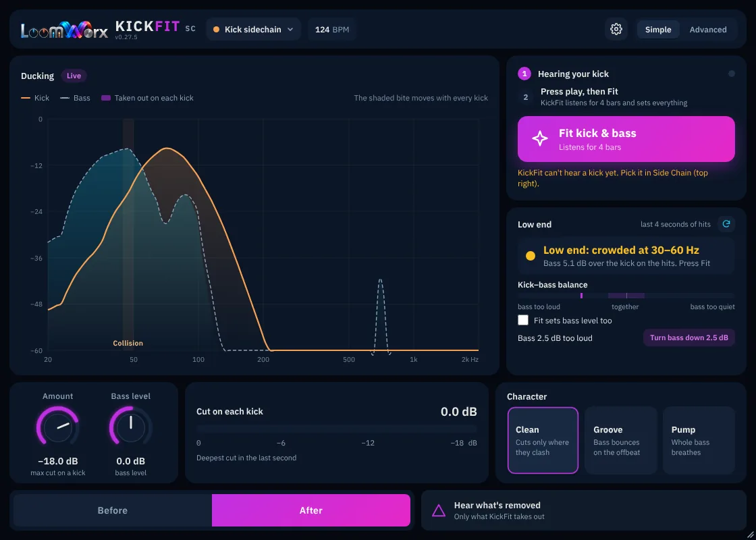Click "The shaded bite moves with every kick" caption
Viewport: 756px width, 540px height.
[421, 98]
